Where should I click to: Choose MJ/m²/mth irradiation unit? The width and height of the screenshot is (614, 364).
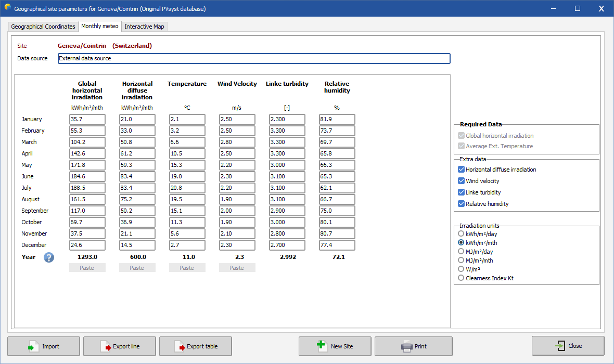pyautogui.click(x=461, y=261)
